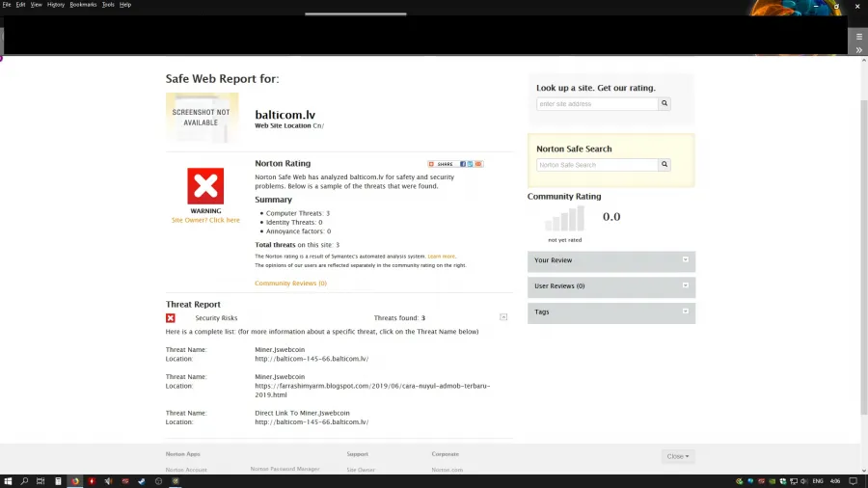Click the system tray volume icon
The image size is (868, 488).
click(803, 481)
